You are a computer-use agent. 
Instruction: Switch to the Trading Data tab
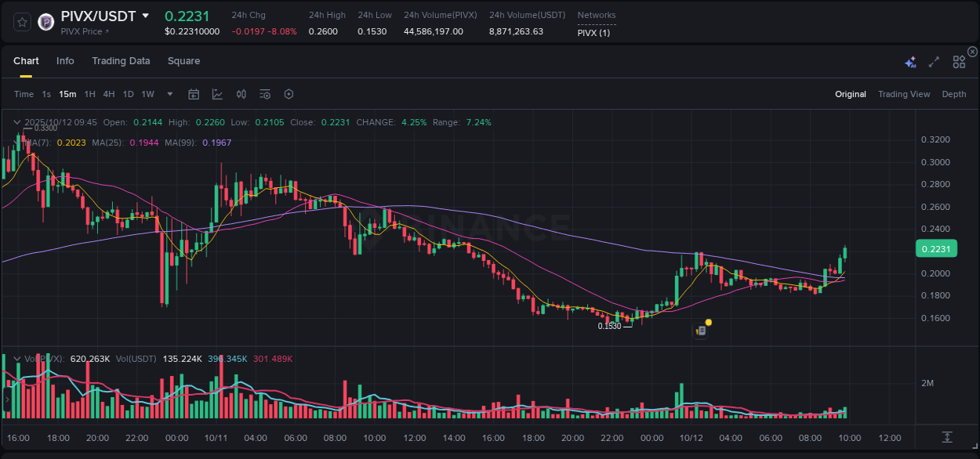click(121, 60)
